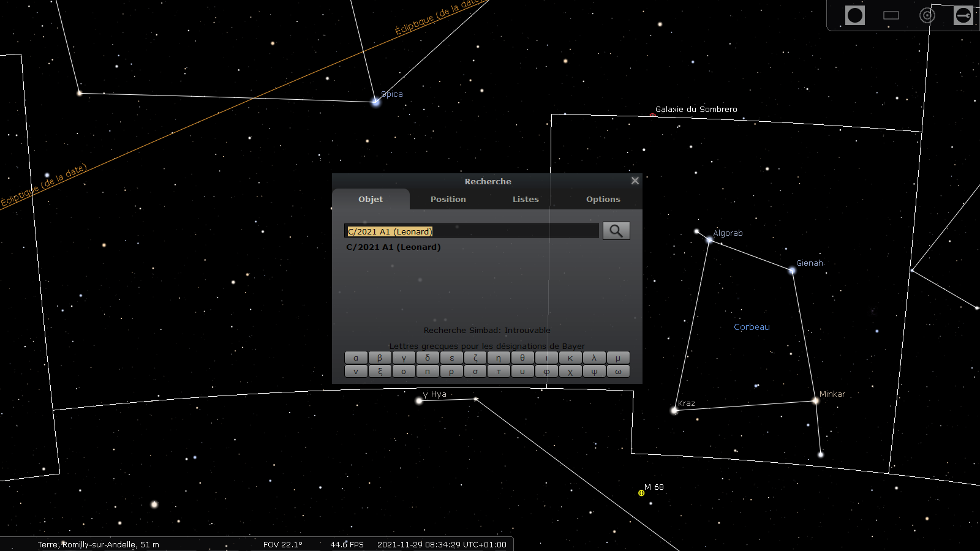Click the omega Greek letter button
The height and width of the screenshot is (551, 980).
(x=617, y=371)
